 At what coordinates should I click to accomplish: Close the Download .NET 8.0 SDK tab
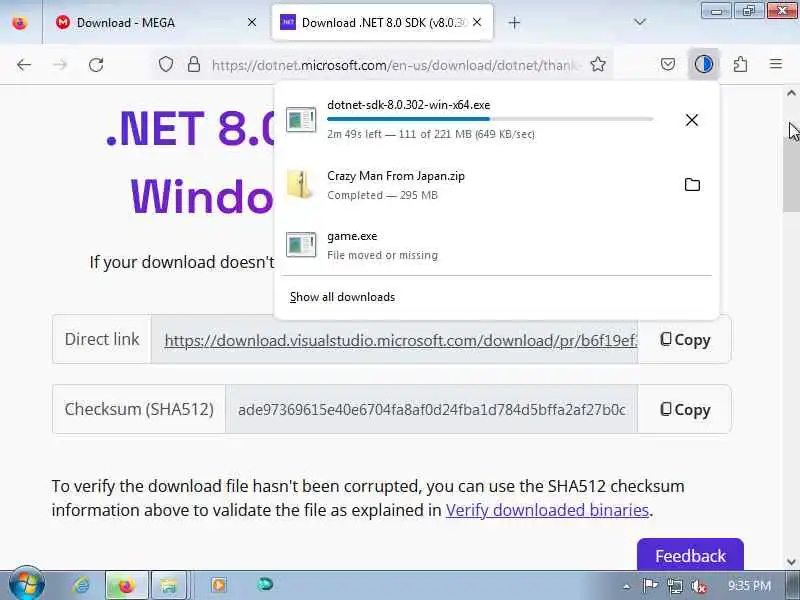[477, 22]
